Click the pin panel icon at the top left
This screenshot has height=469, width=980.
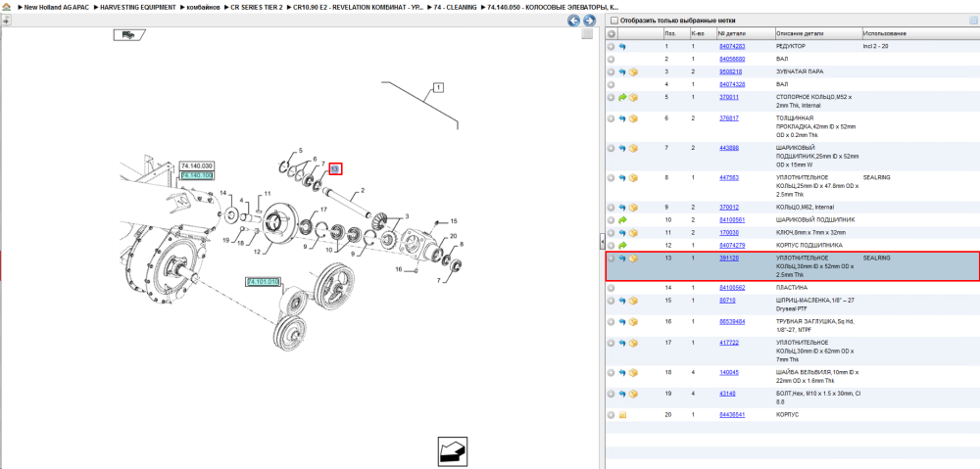[6, 20]
